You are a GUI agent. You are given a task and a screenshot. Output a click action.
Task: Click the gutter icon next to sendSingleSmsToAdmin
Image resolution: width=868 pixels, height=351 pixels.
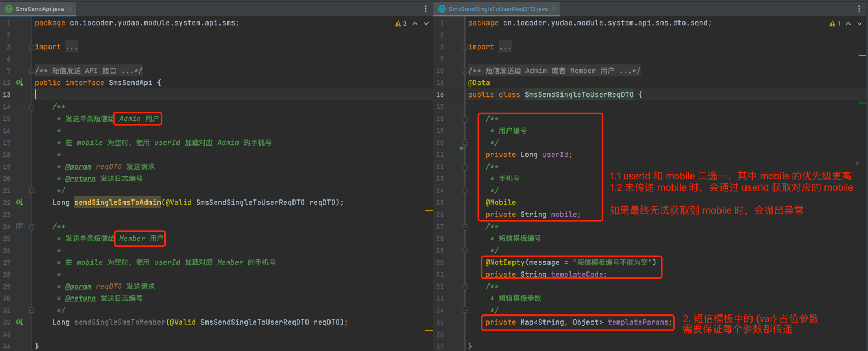pyautogui.click(x=20, y=203)
